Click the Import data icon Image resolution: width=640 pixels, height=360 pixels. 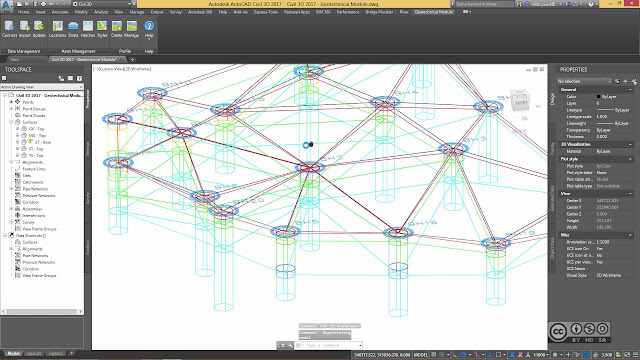(24, 29)
